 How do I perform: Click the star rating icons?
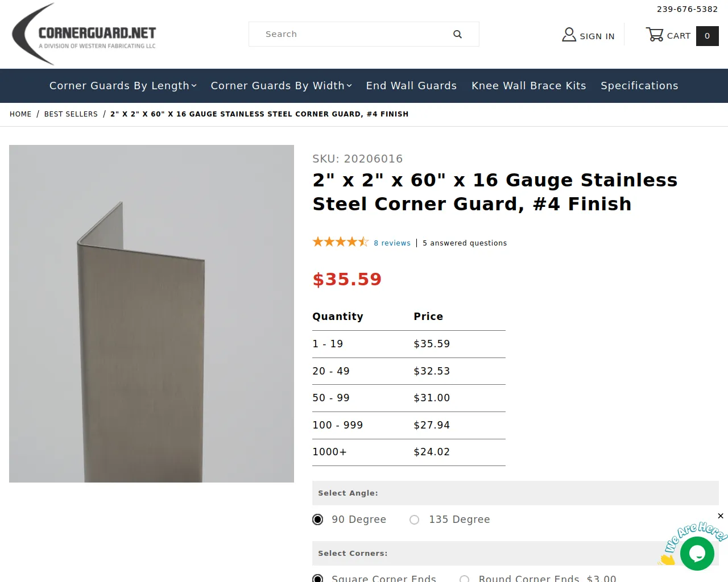340,242
